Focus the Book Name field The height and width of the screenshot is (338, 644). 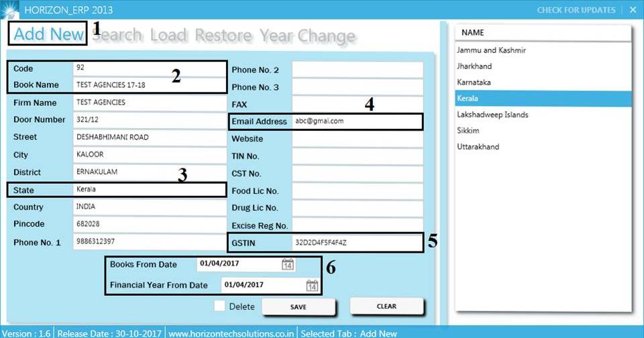click(x=149, y=84)
